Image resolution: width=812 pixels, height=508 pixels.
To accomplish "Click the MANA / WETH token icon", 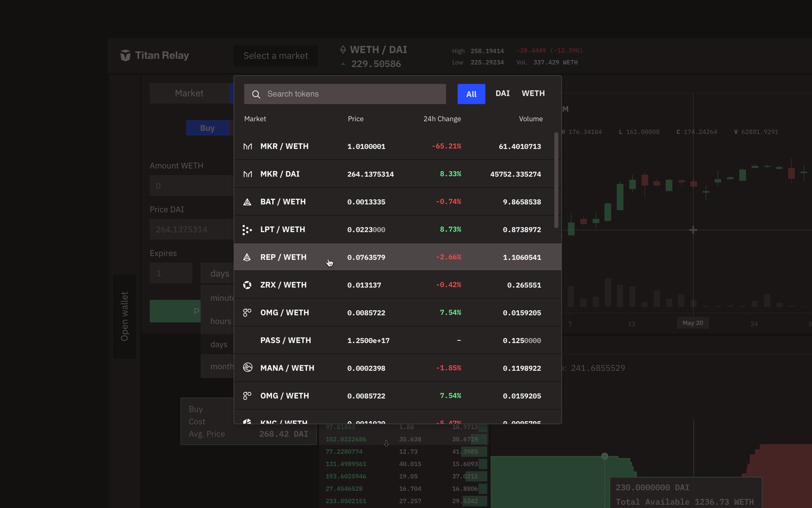I will [248, 367].
